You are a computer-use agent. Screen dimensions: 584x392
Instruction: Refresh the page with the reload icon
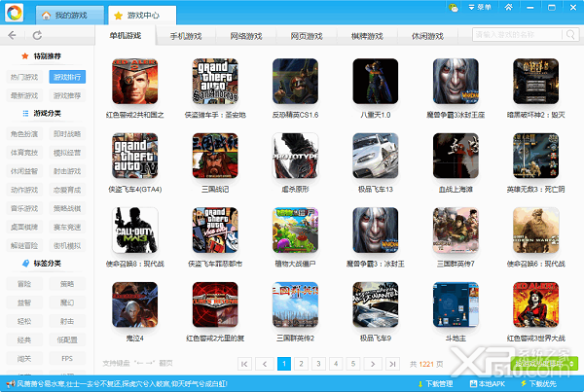(x=37, y=35)
